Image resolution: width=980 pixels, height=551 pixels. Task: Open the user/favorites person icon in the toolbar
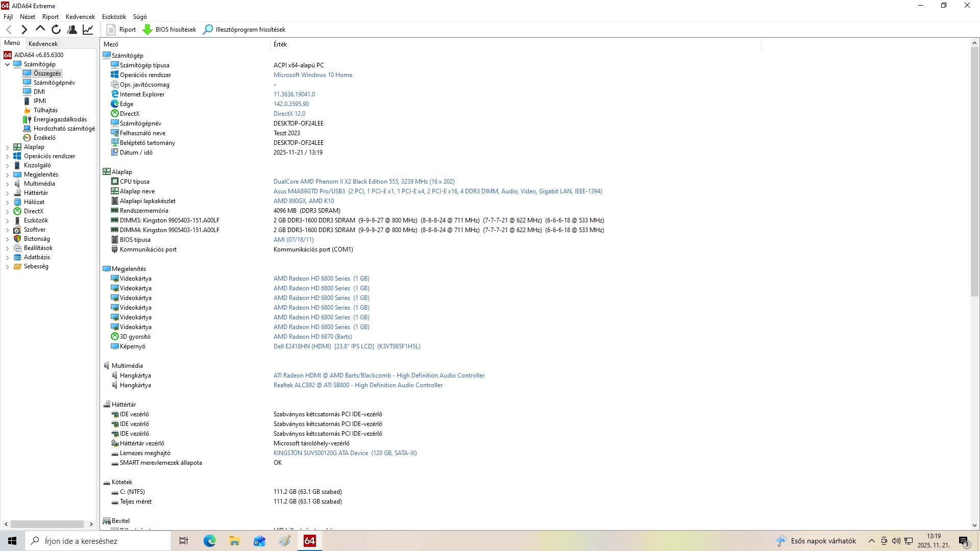pos(72,30)
